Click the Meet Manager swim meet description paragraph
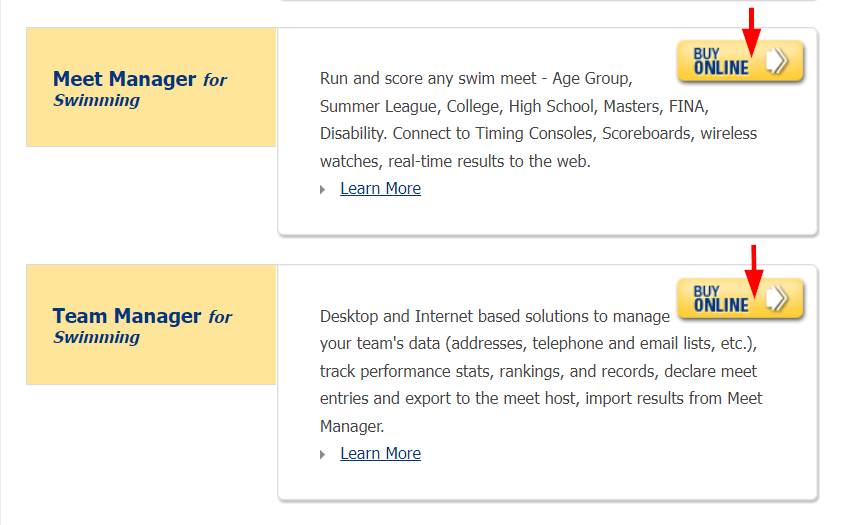The height and width of the screenshot is (525, 845). (538, 120)
